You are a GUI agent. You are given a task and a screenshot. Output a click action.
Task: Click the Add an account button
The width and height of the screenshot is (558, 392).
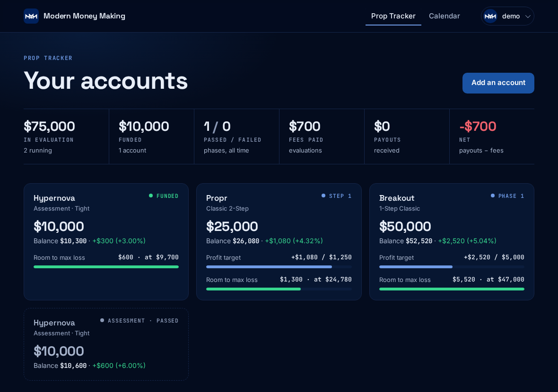coord(498,83)
